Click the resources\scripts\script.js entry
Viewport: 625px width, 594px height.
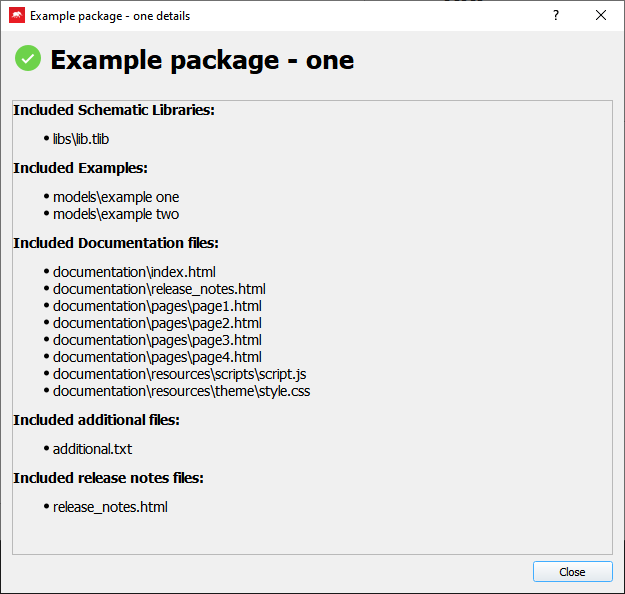[x=179, y=374]
